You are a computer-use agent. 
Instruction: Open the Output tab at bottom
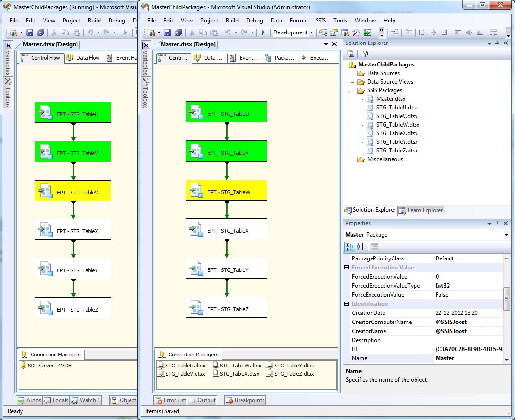coord(202,400)
